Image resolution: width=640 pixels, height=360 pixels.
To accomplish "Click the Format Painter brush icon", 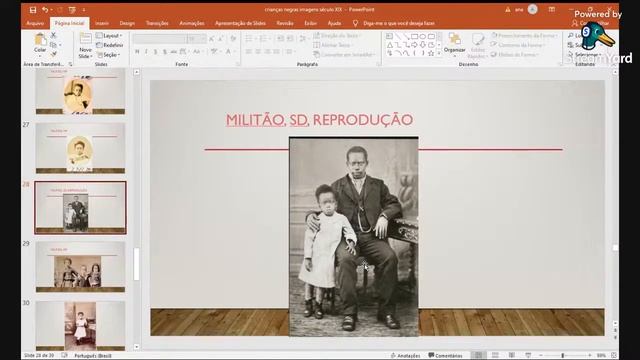I will pyautogui.click(x=53, y=54).
